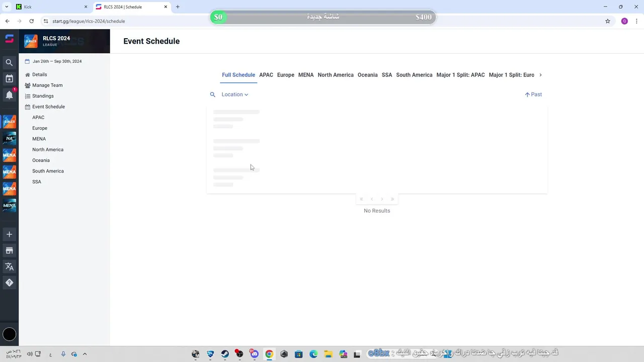Click the address bar URL field
Image resolution: width=644 pixels, height=362 pixels.
322,21
